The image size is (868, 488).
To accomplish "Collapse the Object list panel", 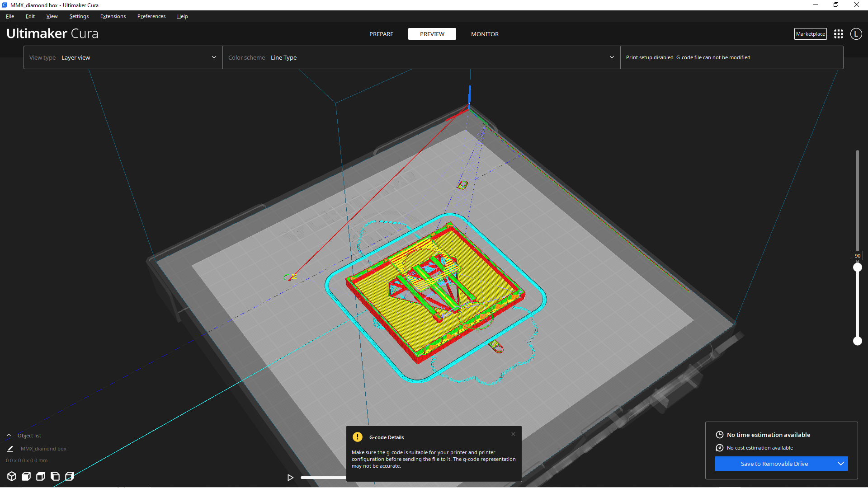I will tap(9, 435).
